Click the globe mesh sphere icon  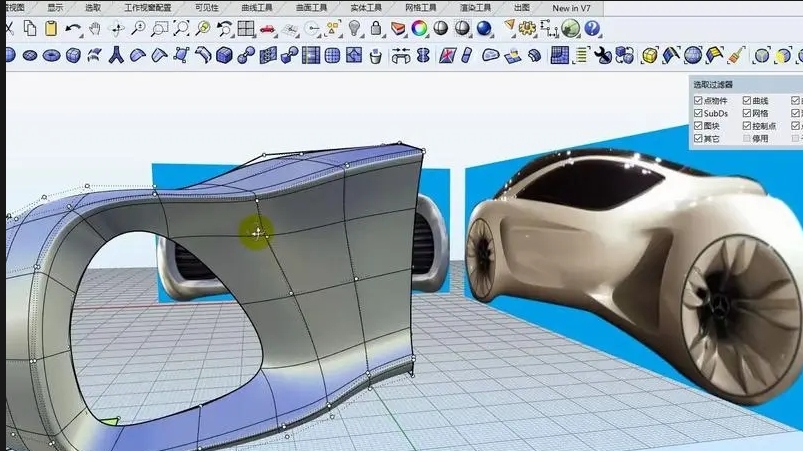693,55
